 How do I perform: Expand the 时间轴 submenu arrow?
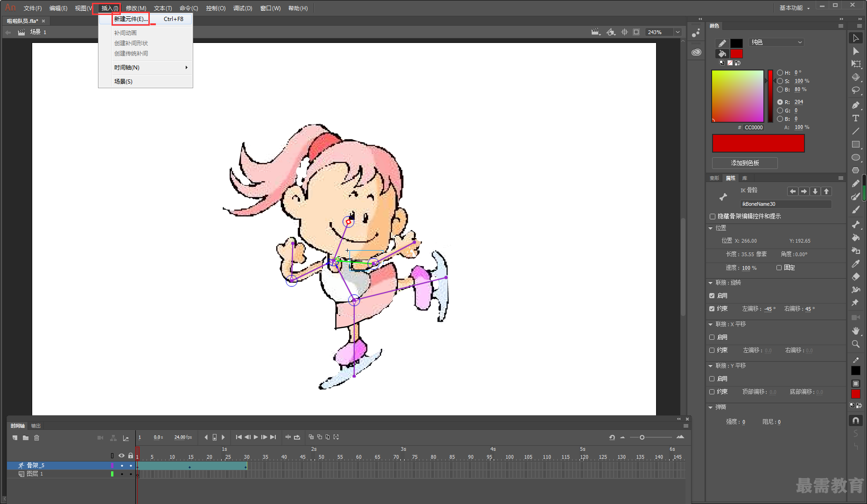[x=186, y=68]
